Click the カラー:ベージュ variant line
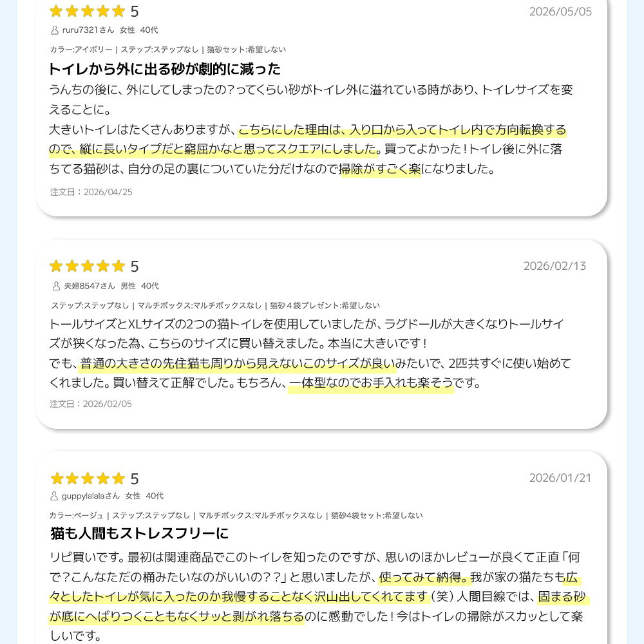This screenshot has height=644, width=644. pos(236,515)
